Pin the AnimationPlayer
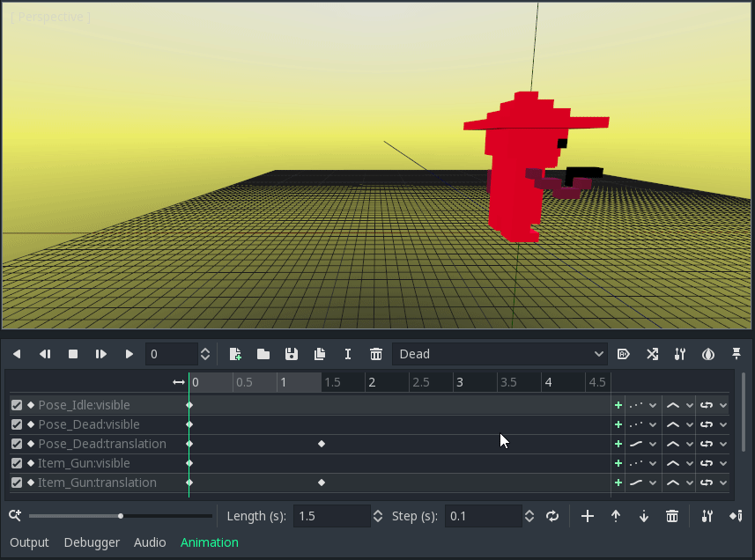Image resolution: width=755 pixels, height=560 pixels. [736, 354]
